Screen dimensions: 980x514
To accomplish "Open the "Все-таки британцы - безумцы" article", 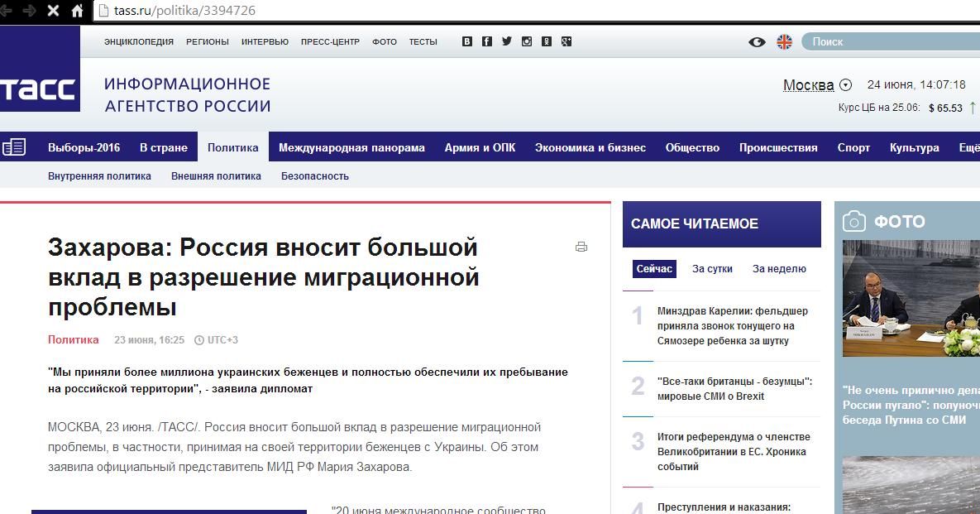I will click(734, 388).
